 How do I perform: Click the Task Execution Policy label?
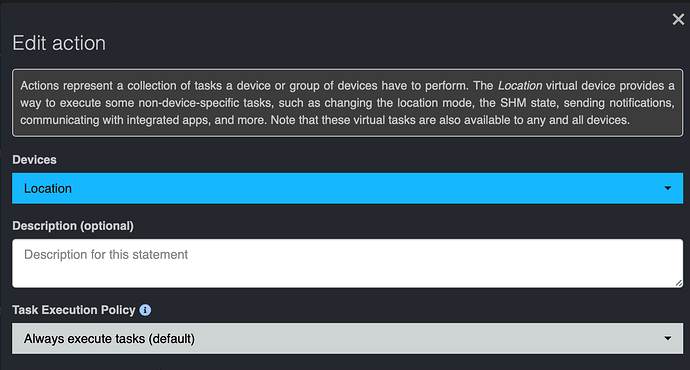[x=74, y=310]
